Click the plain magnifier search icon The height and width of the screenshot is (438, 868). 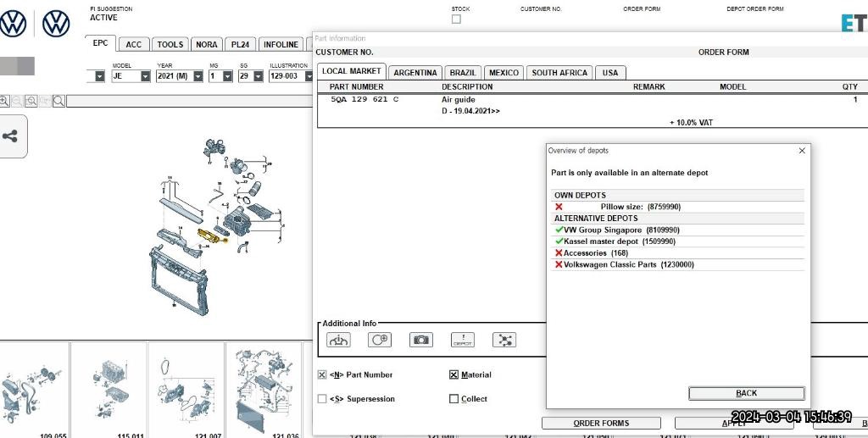[58, 101]
